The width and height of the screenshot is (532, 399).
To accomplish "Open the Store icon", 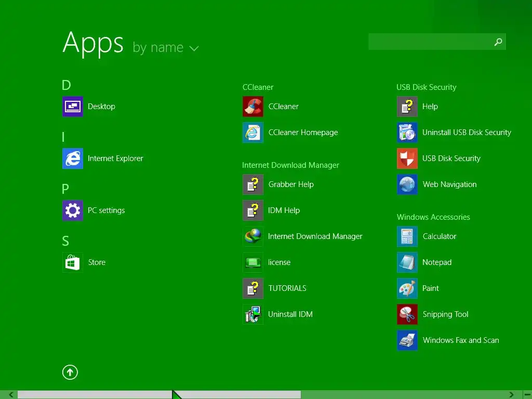I will (73, 262).
